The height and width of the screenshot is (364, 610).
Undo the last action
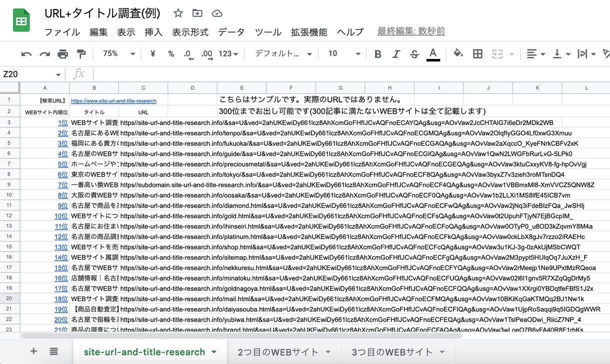[x=26, y=54]
